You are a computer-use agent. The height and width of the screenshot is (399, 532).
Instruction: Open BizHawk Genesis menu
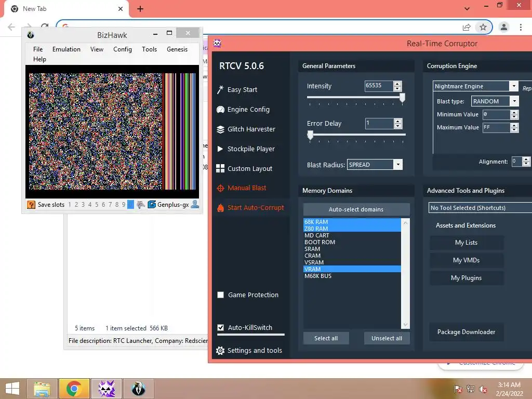pos(177,49)
